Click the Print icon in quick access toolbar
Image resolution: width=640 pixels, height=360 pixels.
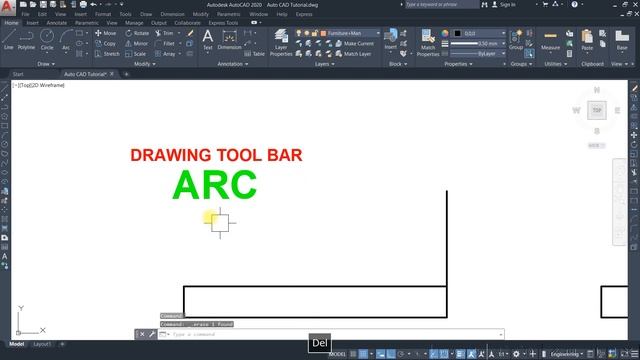point(83,4)
